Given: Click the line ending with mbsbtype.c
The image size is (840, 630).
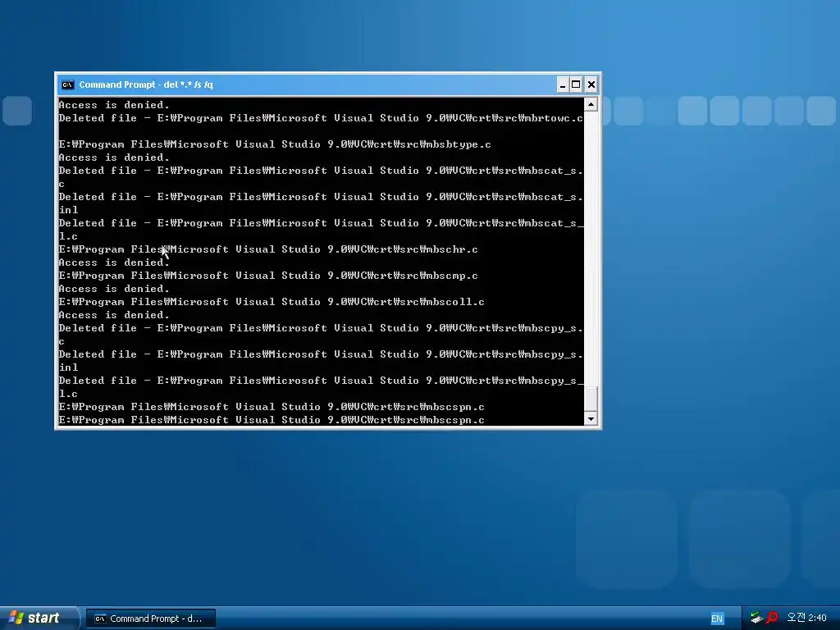Looking at the screenshot, I should pos(275,144).
